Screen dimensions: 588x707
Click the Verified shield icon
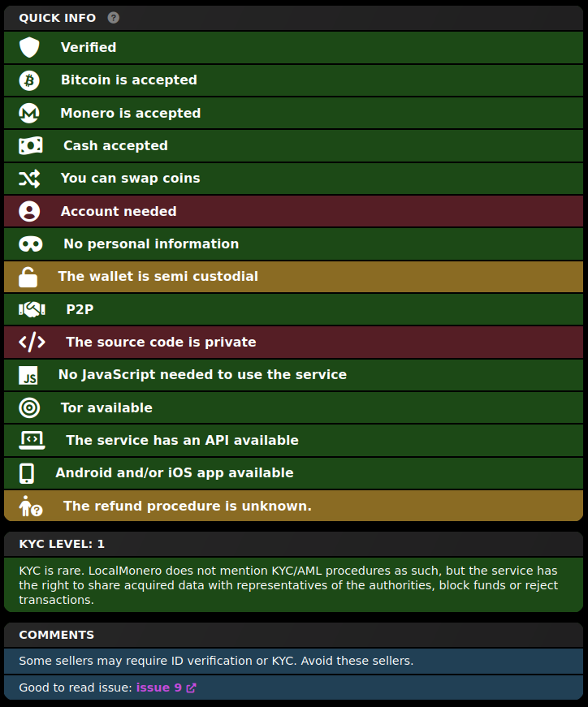point(29,47)
